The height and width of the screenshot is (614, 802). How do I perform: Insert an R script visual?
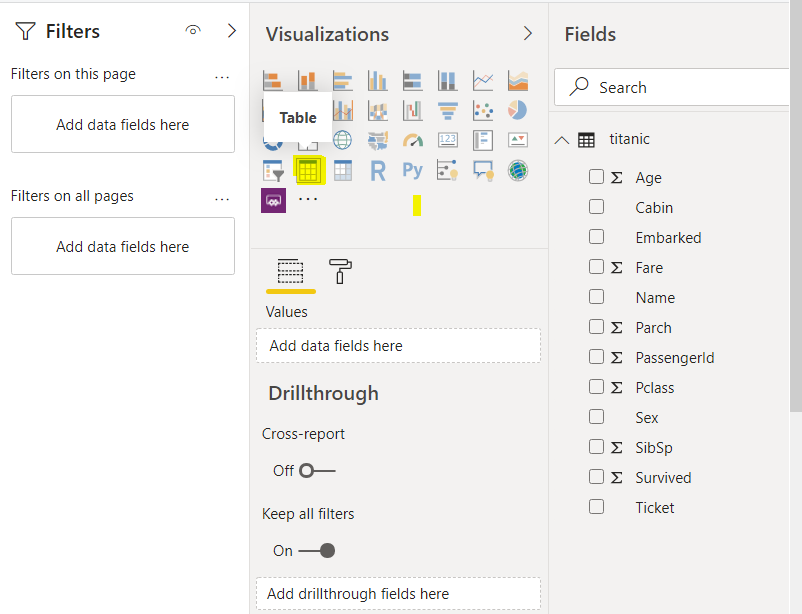click(377, 171)
